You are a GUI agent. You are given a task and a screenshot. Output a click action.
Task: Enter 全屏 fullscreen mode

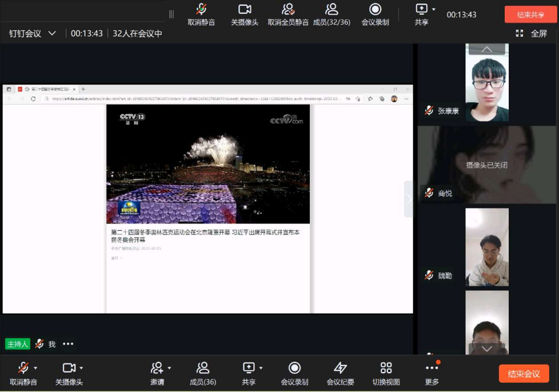point(532,34)
